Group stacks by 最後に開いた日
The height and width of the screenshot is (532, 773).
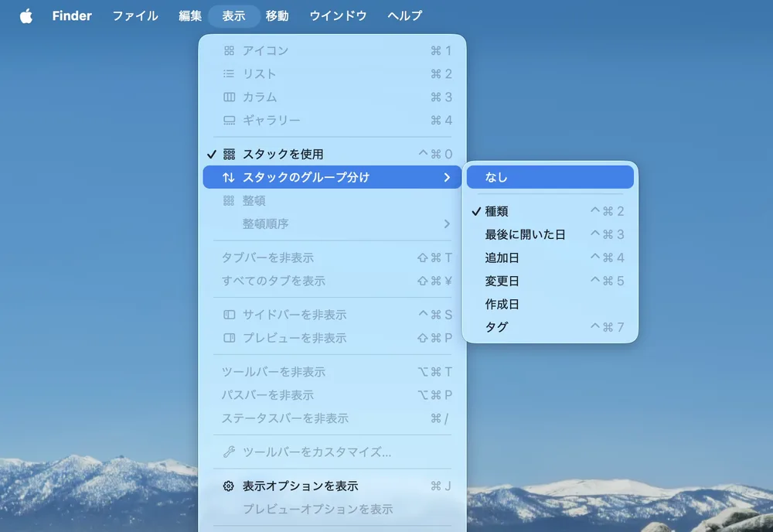(x=550, y=235)
